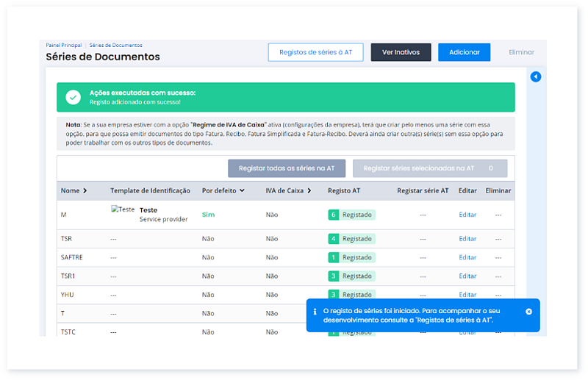The height and width of the screenshot is (380, 588).
Task: Click the Ver Inativos button
Action: [x=401, y=52]
